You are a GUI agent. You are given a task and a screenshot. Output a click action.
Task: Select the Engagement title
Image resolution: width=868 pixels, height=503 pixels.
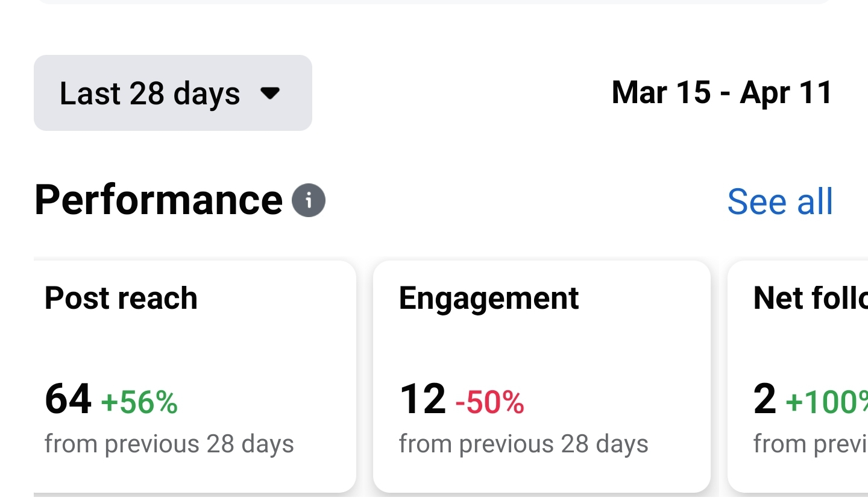point(489,299)
